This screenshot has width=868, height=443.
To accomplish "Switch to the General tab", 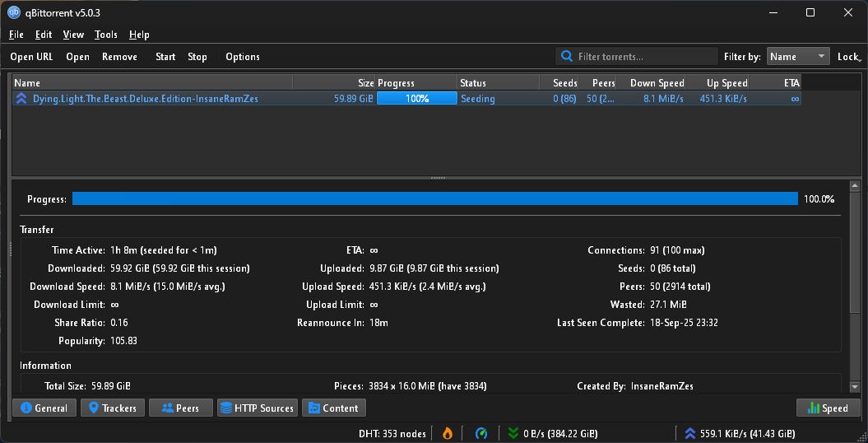I will [x=44, y=408].
